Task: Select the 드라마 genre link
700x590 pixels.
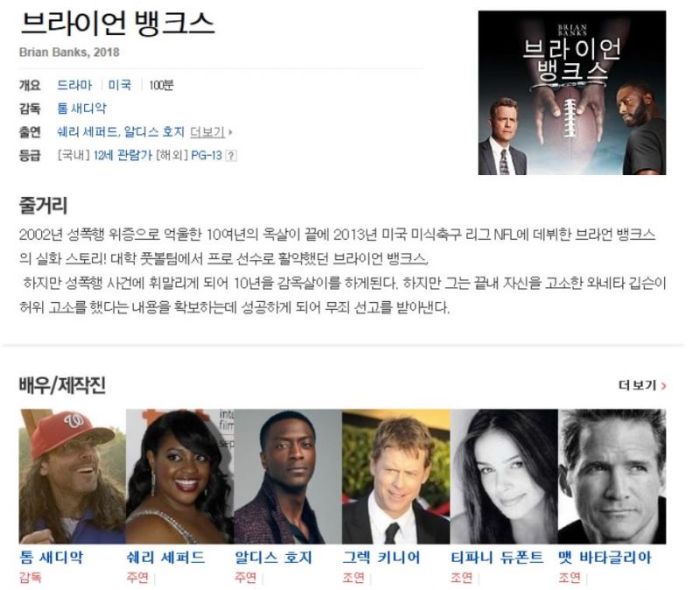Action: [x=74, y=85]
